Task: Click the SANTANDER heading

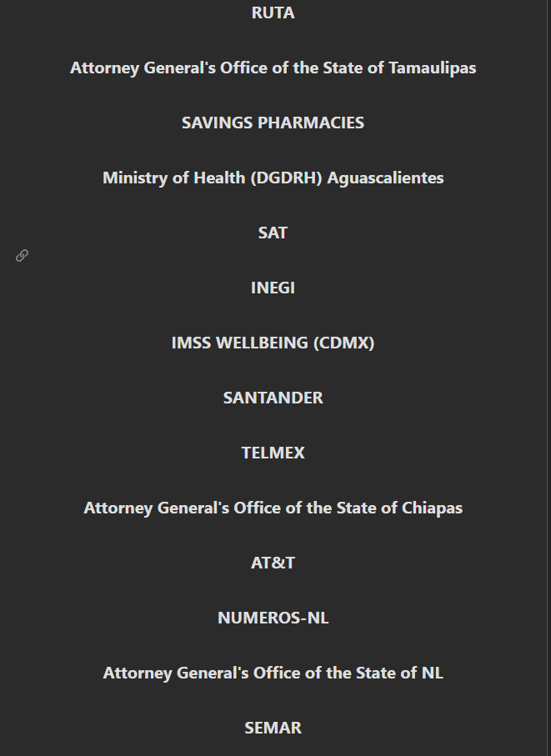Action: [x=273, y=398]
